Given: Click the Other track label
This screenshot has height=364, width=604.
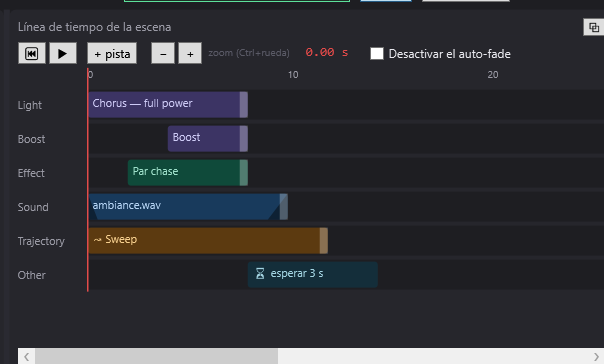Looking at the screenshot, I should click(32, 275).
